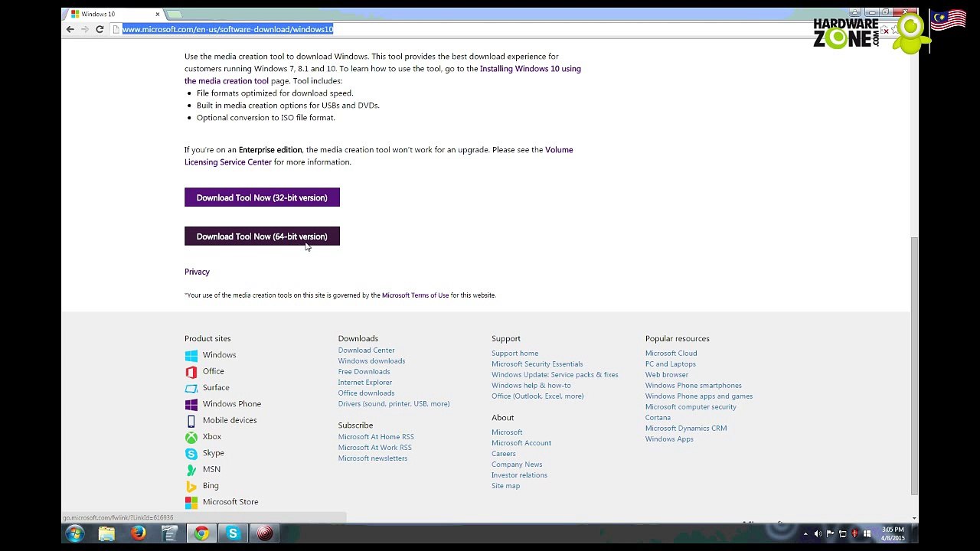The height and width of the screenshot is (551, 980).
Task: Open Free Downloads link
Action: point(364,372)
